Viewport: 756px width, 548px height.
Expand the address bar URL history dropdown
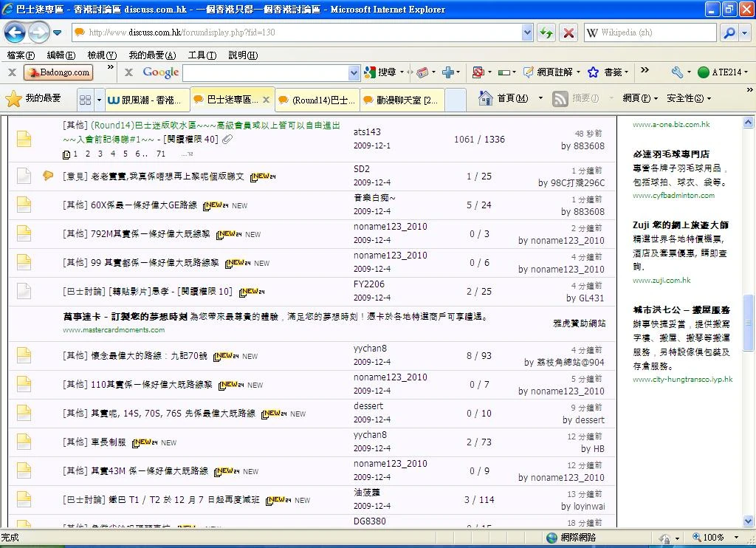[527, 32]
